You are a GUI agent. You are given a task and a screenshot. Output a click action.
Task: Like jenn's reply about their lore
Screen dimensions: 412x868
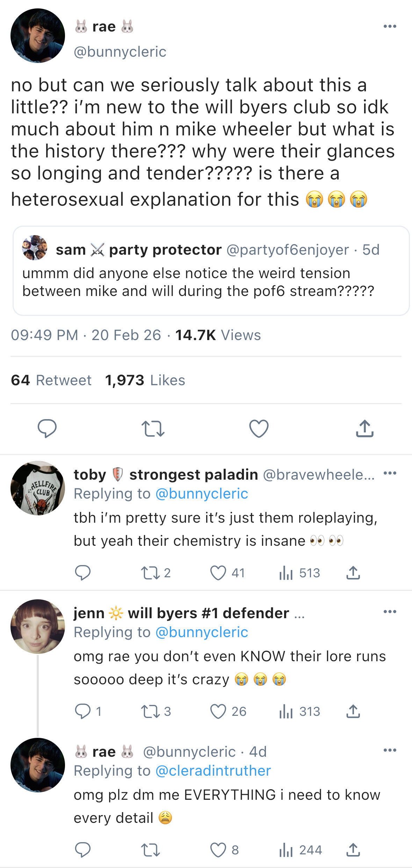coord(218,712)
